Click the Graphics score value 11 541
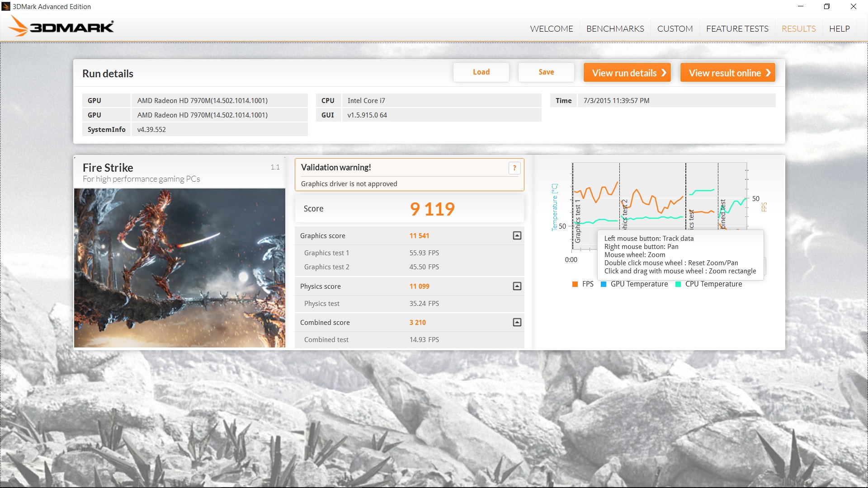 [x=419, y=236]
